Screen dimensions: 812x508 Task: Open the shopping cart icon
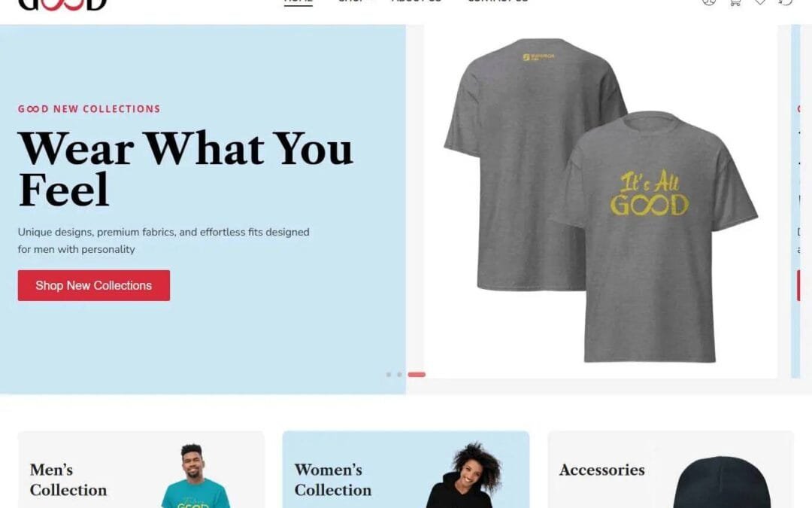coord(735,2)
